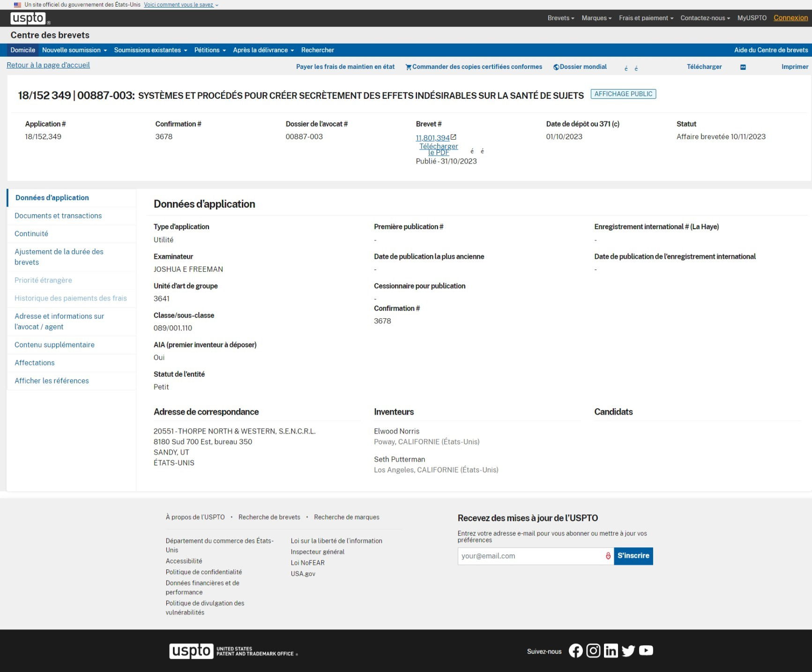Click the S'inscrire button
The width and height of the screenshot is (812, 672).
coord(633,556)
